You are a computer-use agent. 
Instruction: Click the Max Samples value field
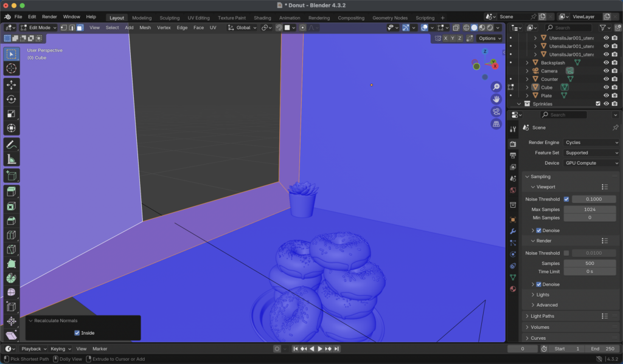589,210
